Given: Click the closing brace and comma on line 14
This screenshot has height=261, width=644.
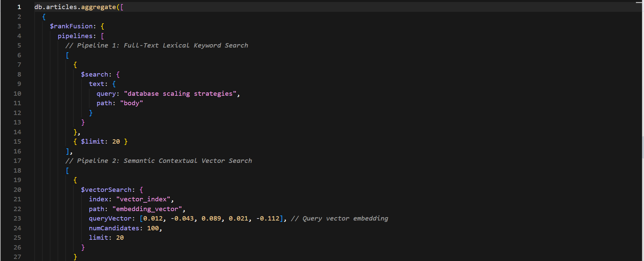Looking at the screenshot, I should pos(77,132).
